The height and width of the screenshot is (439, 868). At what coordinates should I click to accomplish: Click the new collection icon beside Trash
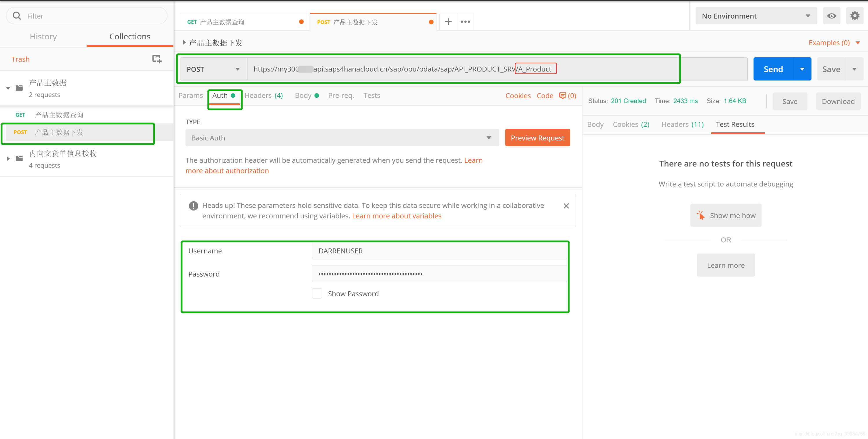pyautogui.click(x=157, y=59)
